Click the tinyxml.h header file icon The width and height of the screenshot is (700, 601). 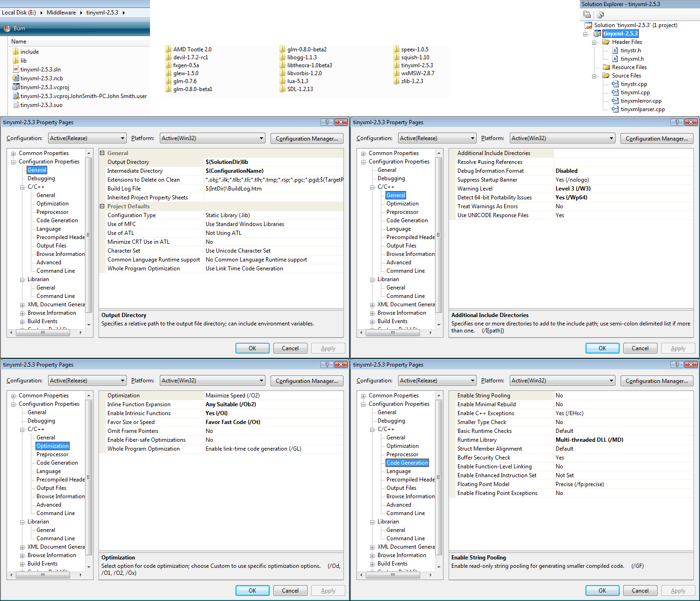tap(615, 59)
